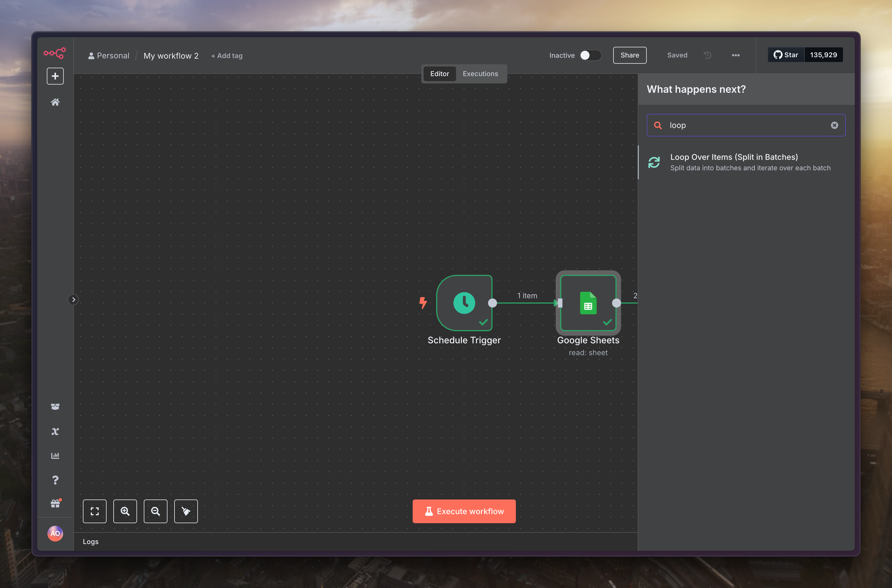Open the insights chart icon
The image size is (892, 588).
point(55,456)
